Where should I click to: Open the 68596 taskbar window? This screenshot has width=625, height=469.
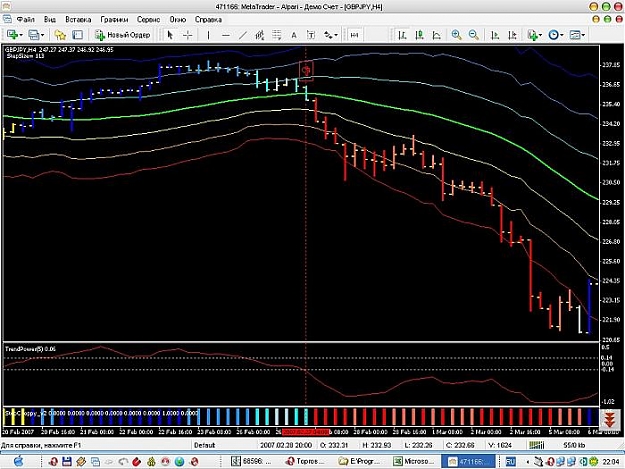[252, 461]
